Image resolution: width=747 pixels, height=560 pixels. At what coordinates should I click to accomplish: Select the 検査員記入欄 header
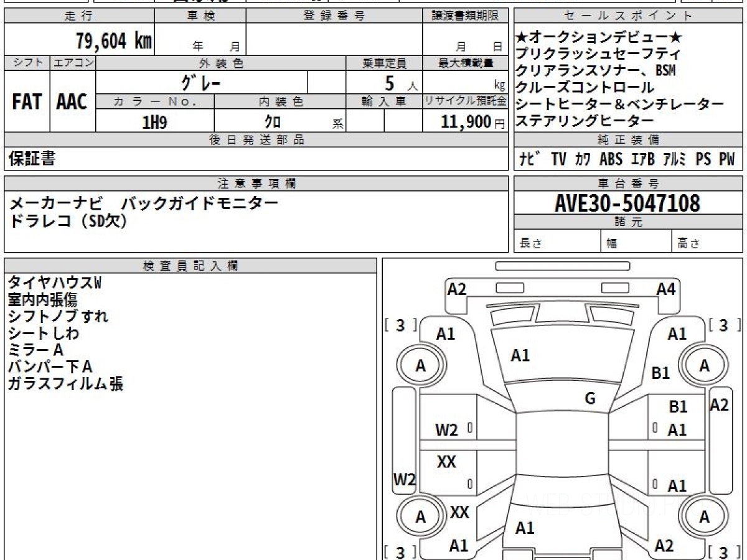pyautogui.click(x=190, y=265)
